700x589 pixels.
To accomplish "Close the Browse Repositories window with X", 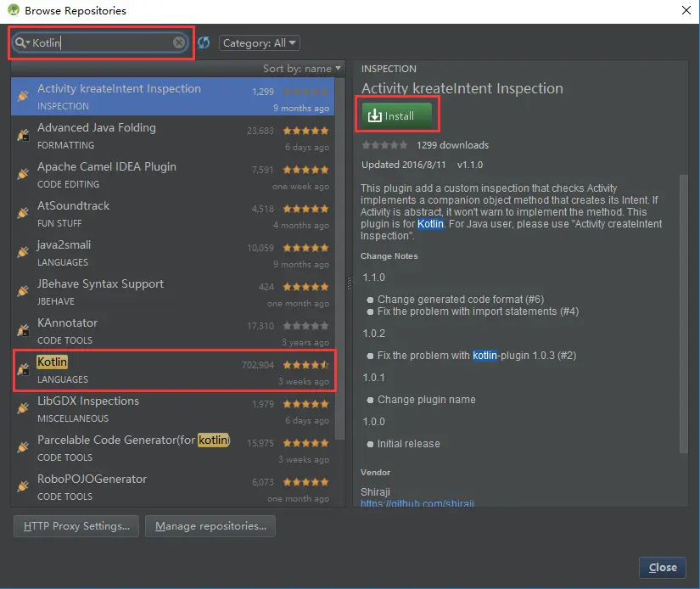I will click(686, 10).
